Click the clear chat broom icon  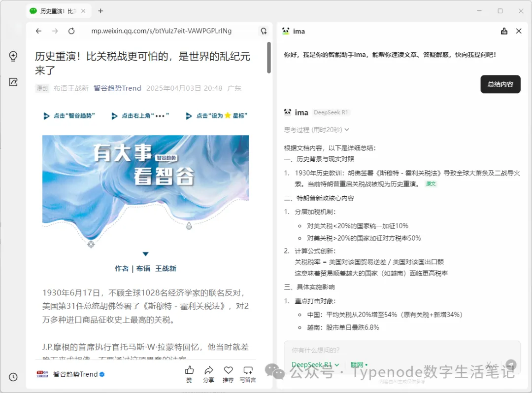tap(504, 31)
